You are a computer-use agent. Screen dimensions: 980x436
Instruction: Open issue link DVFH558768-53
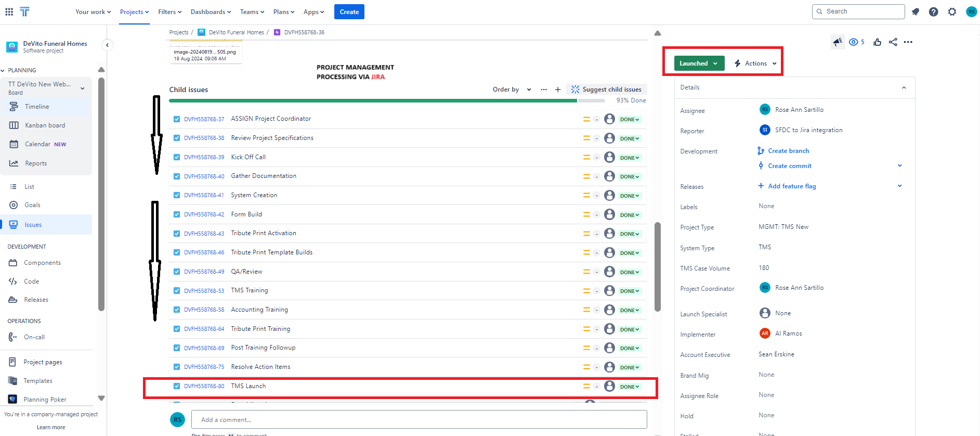coord(204,291)
